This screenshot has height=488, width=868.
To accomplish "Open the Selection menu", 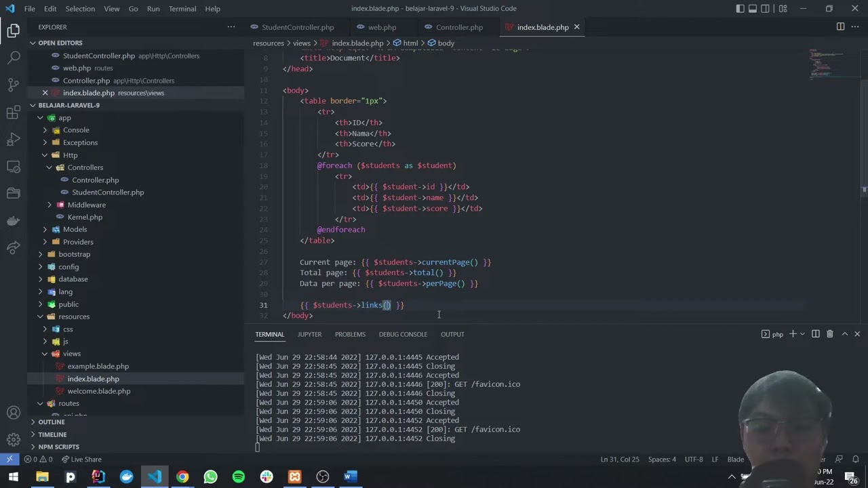I will click(x=80, y=9).
